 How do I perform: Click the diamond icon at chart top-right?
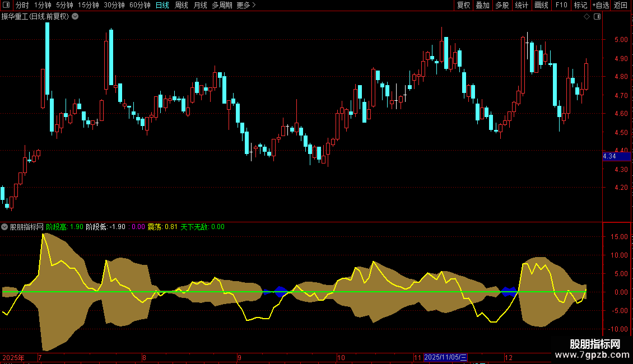click(x=587, y=17)
